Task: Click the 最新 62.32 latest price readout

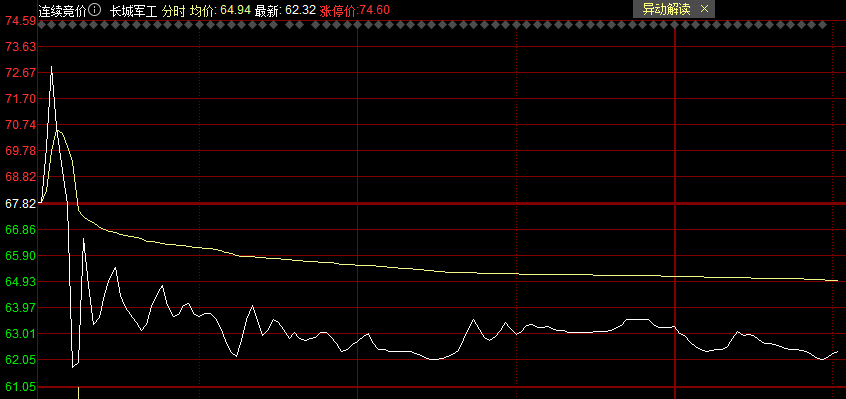Action: pyautogui.click(x=285, y=10)
